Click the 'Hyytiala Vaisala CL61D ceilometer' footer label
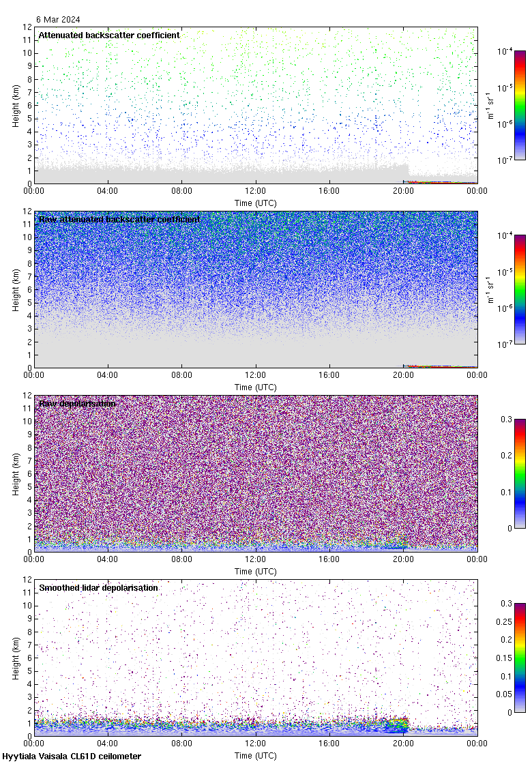Viewport: 532px width, 764px height. tap(72, 756)
